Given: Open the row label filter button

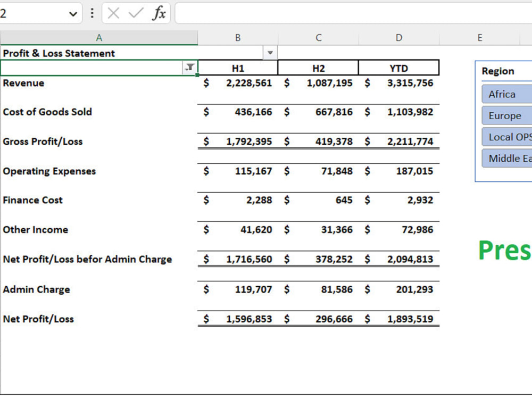Looking at the screenshot, I should [x=190, y=68].
